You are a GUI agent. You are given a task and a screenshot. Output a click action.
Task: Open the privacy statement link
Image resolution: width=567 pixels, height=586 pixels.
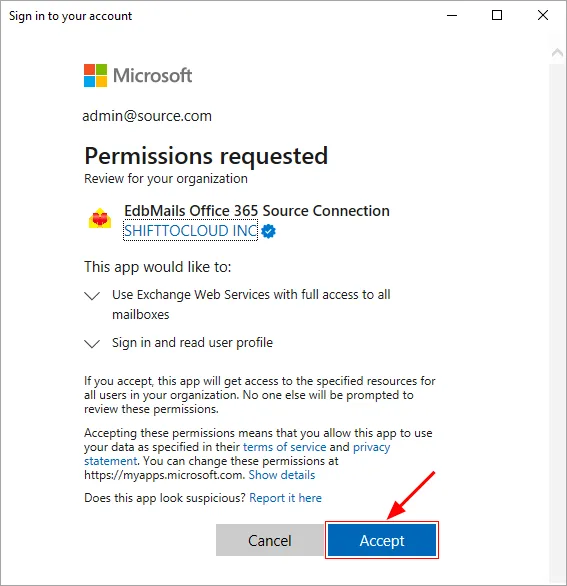tap(237, 454)
